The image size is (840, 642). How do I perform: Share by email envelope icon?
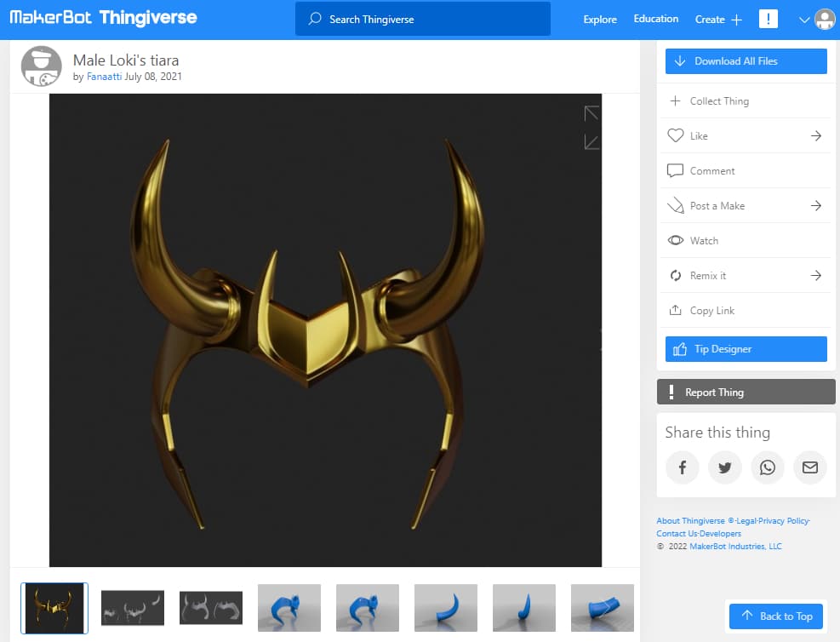[x=810, y=467]
